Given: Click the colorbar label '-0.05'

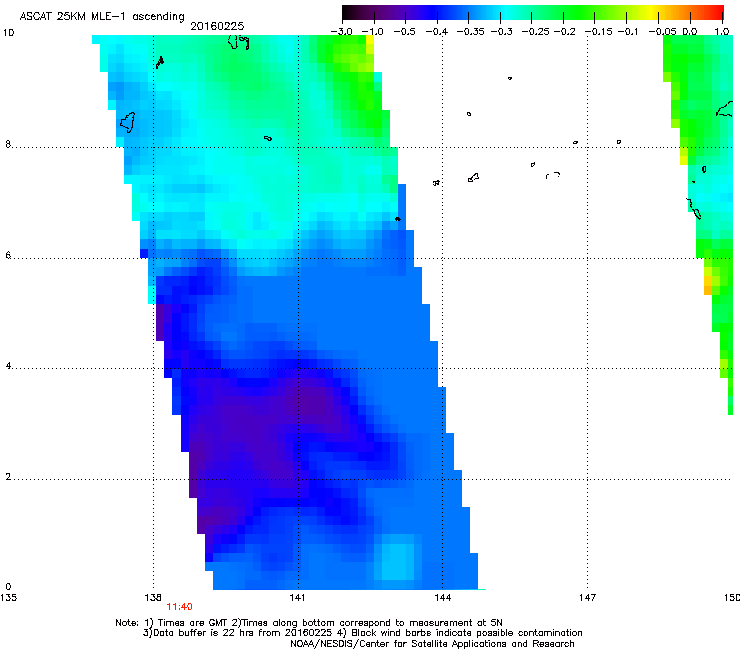Looking at the screenshot, I should click(663, 32).
